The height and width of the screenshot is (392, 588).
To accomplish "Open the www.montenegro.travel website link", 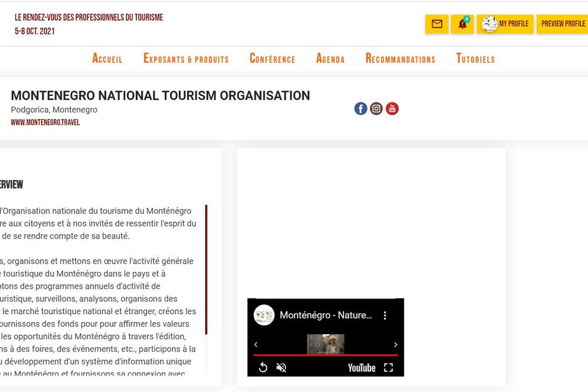I will 45,122.
